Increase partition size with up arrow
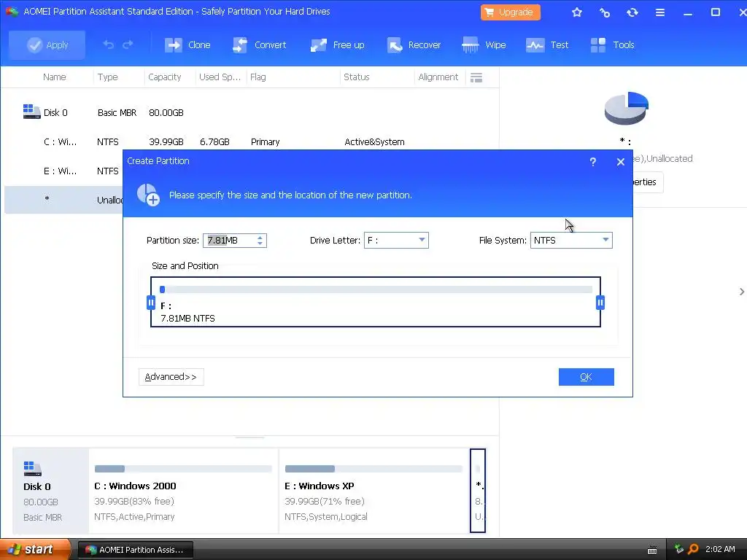The width and height of the screenshot is (747, 560). click(x=260, y=237)
